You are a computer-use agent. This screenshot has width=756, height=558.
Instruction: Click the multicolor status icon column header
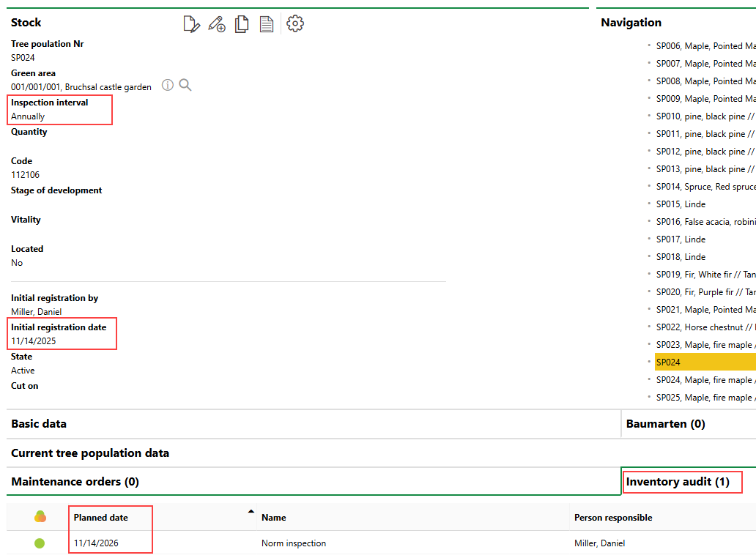point(40,517)
